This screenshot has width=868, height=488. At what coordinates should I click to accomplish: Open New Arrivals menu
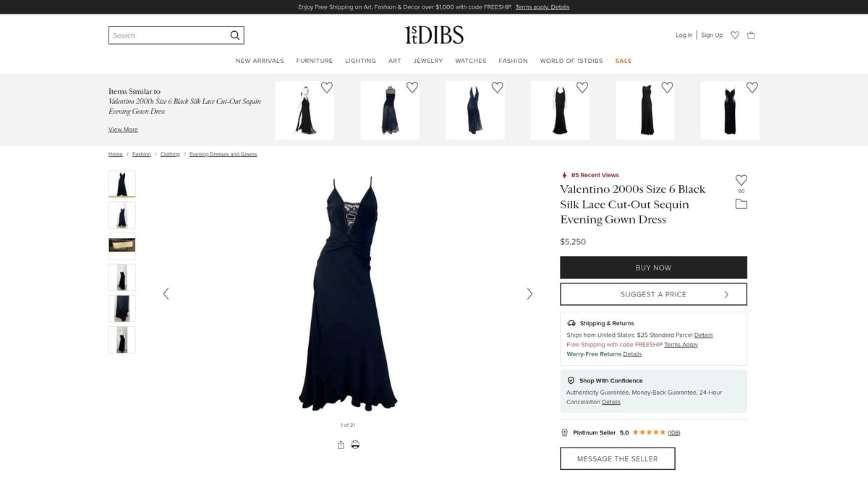[x=260, y=61]
